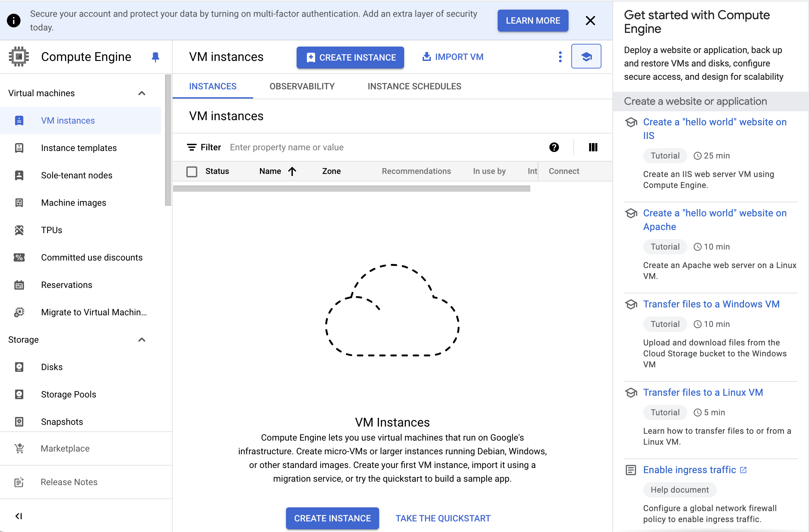Open the Instance Schedules tab
Screen dimensions: 809x532
pyautogui.click(x=414, y=86)
